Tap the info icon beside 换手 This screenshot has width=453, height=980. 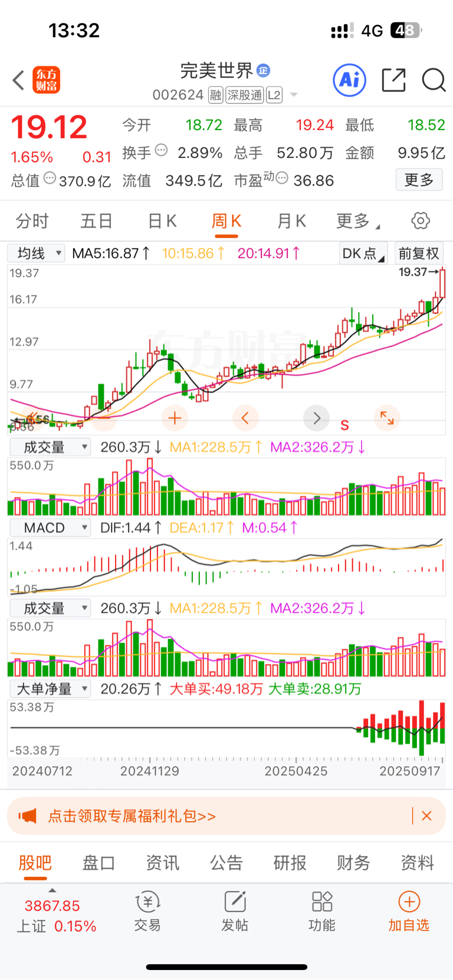pyautogui.click(x=161, y=151)
